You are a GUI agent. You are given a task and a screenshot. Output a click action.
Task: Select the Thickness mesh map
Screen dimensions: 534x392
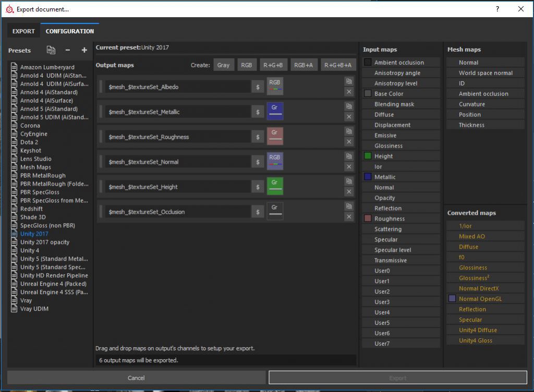pyautogui.click(x=486, y=125)
